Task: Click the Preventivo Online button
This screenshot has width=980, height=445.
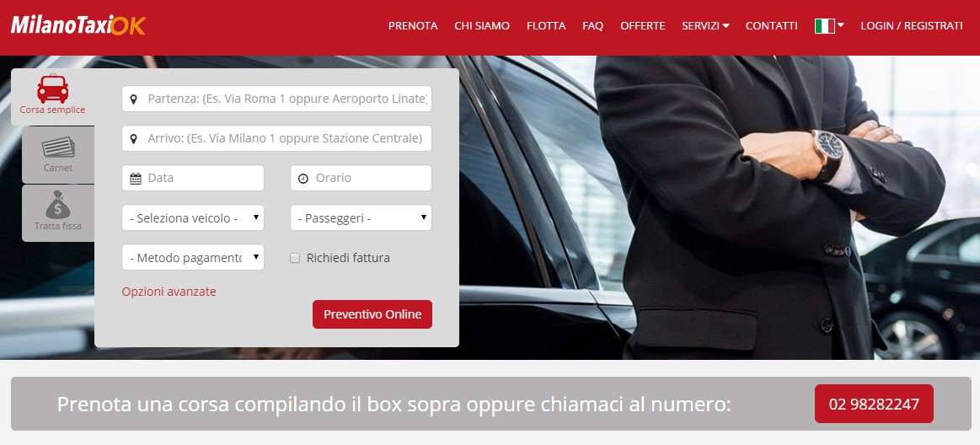Action: click(372, 314)
